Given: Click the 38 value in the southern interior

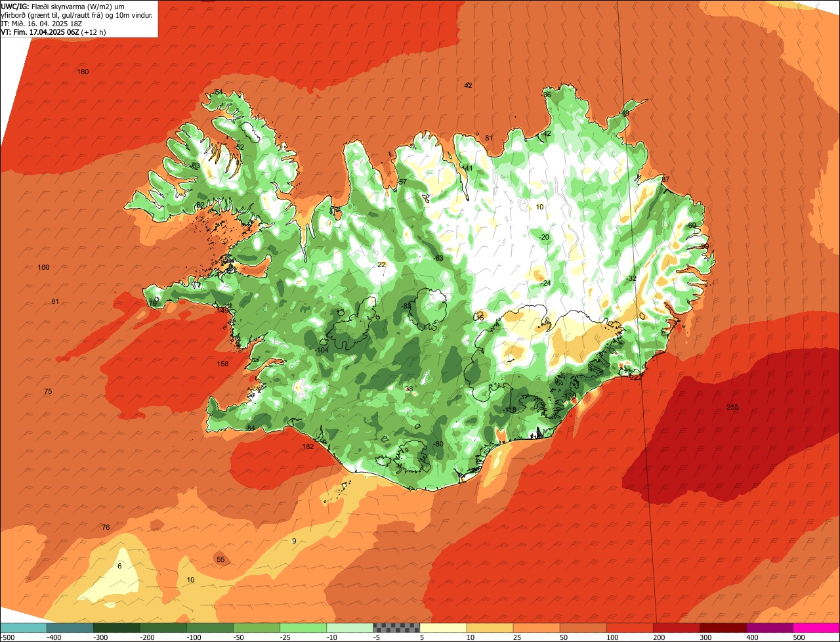Looking at the screenshot, I should (x=409, y=389).
